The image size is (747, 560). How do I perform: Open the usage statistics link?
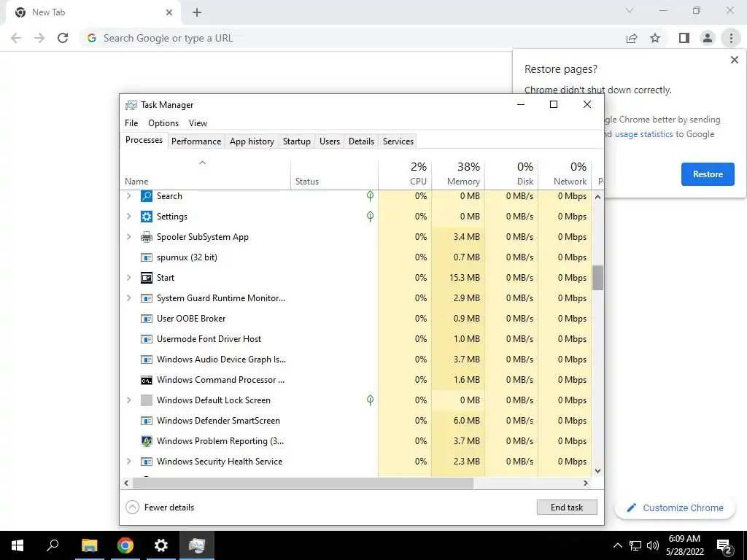tap(643, 134)
